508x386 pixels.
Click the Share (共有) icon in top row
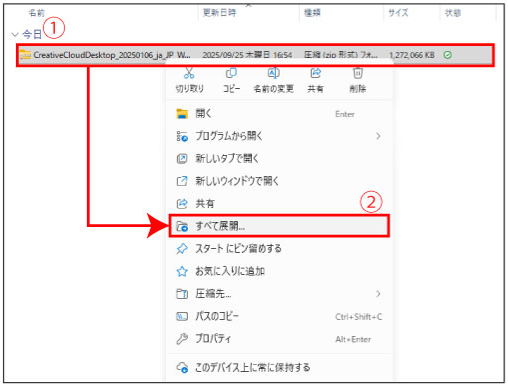pos(315,73)
